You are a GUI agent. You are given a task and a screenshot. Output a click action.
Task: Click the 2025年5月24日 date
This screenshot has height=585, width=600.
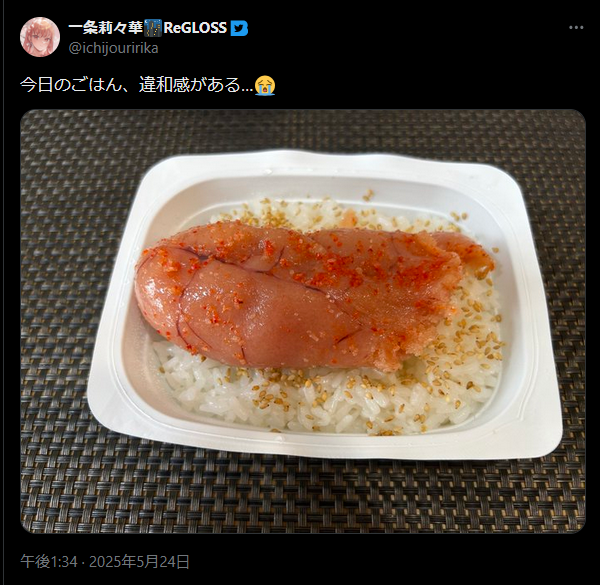tap(139, 562)
